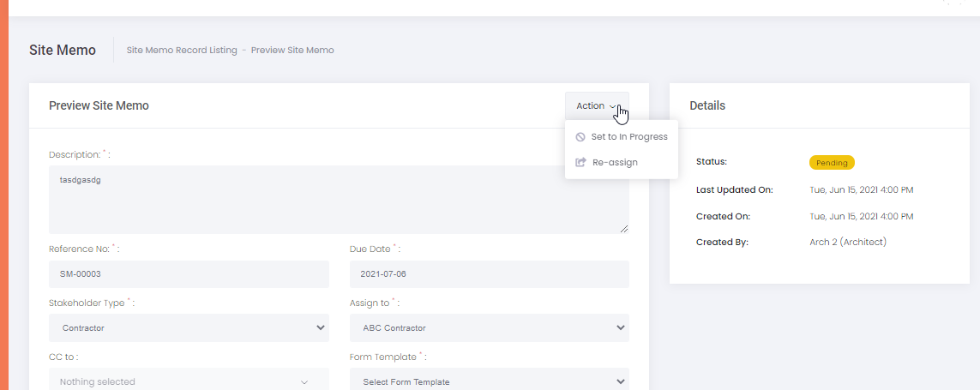Click the Last Updated On date value
The width and height of the screenshot is (980, 390).
coord(861,189)
